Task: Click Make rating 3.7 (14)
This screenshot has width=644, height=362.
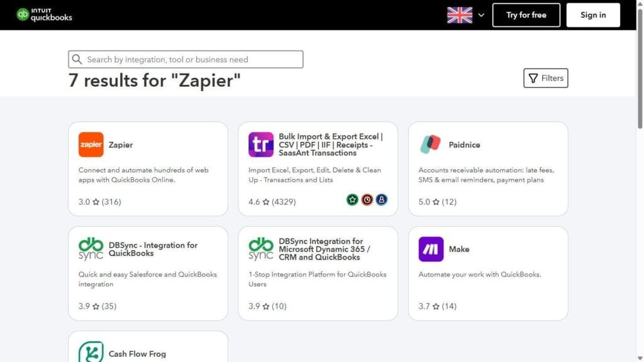Action: (x=438, y=306)
